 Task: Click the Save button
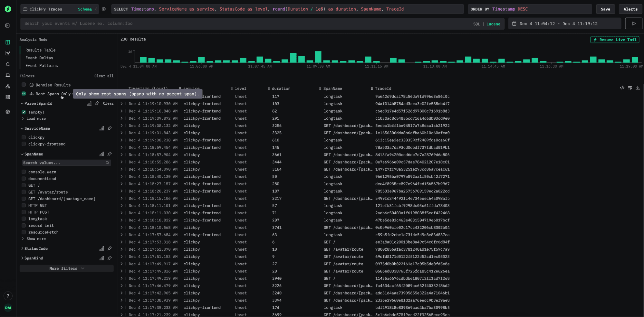coord(605,9)
